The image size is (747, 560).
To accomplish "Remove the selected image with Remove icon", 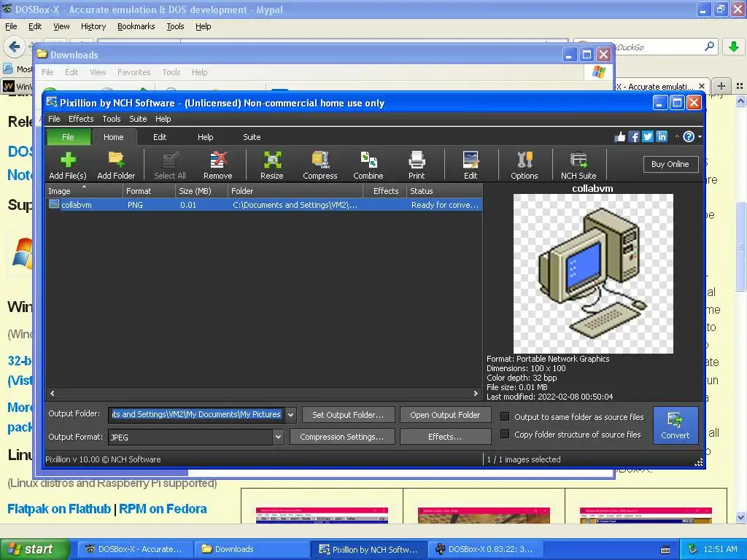I will (x=218, y=166).
